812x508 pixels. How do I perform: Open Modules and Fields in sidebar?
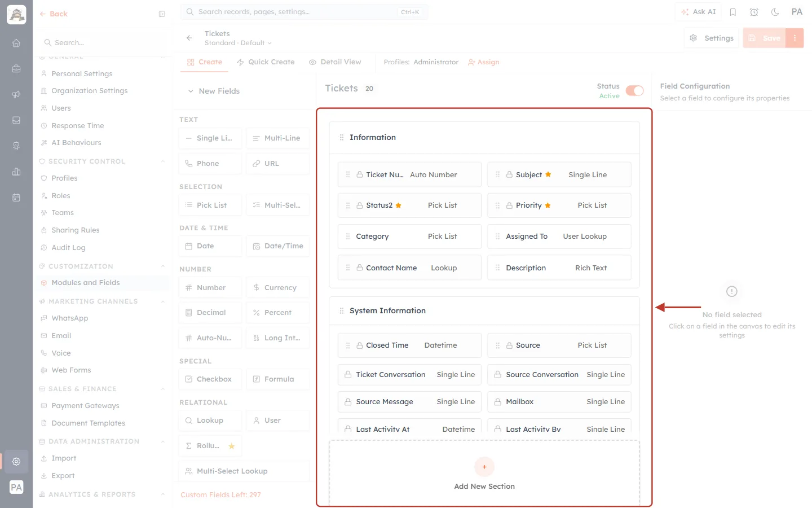pyautogui.click(x=86, y=283)
